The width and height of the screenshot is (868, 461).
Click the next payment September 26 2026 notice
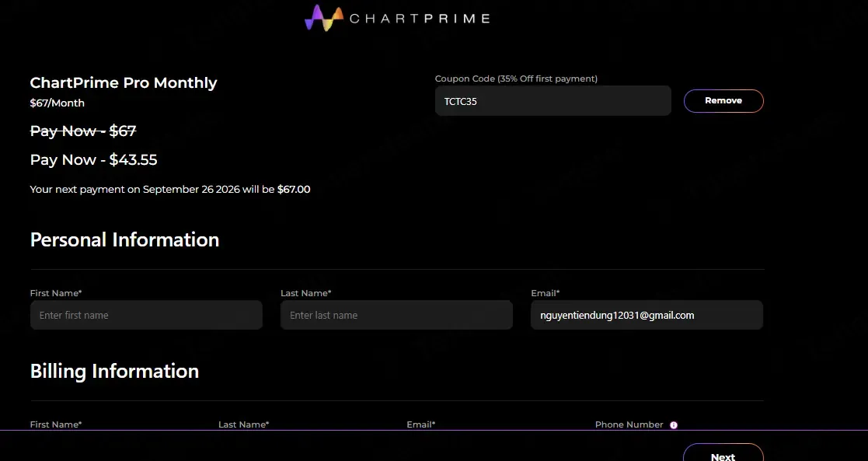pos(170,190)
